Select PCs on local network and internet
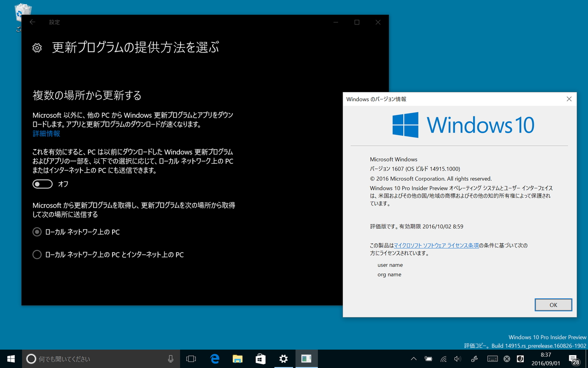The height and width of the screenshot is (368, 588). 37,254
